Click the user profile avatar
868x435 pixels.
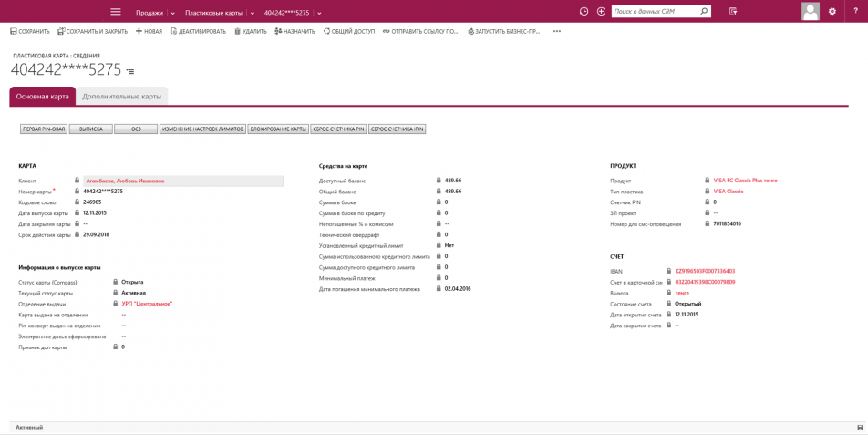click(810, 11)
